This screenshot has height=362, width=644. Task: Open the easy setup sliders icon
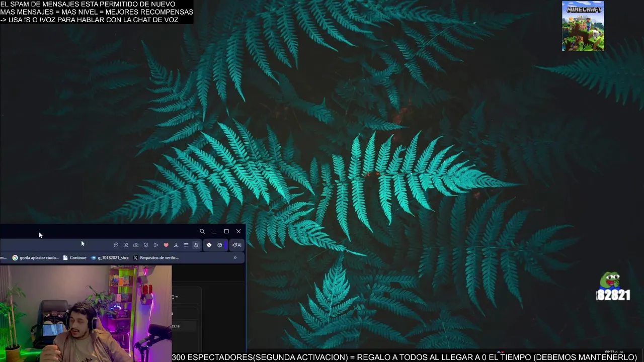(x=186, y=245)
